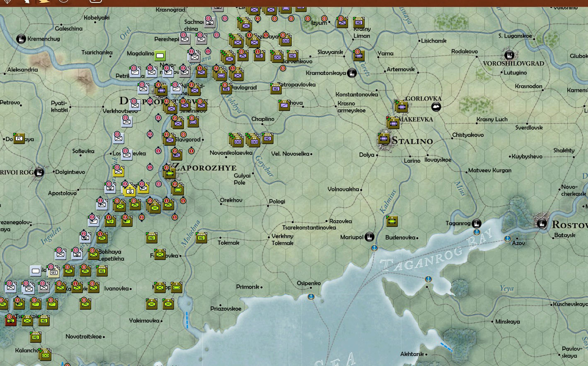Select the unit counter on Zaporozhye
588x366 pixels.
pyautogui.click(x=169, y=172)
